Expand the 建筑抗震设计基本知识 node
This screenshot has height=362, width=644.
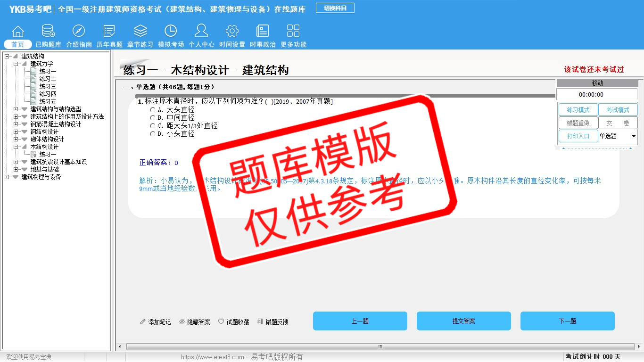(x=16, y=162)
